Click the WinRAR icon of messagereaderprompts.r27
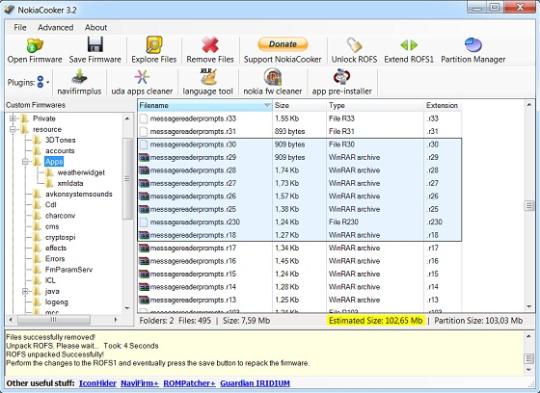Image resolution: width=540 pixels, height=393 pixels. [x=144, y=184]
